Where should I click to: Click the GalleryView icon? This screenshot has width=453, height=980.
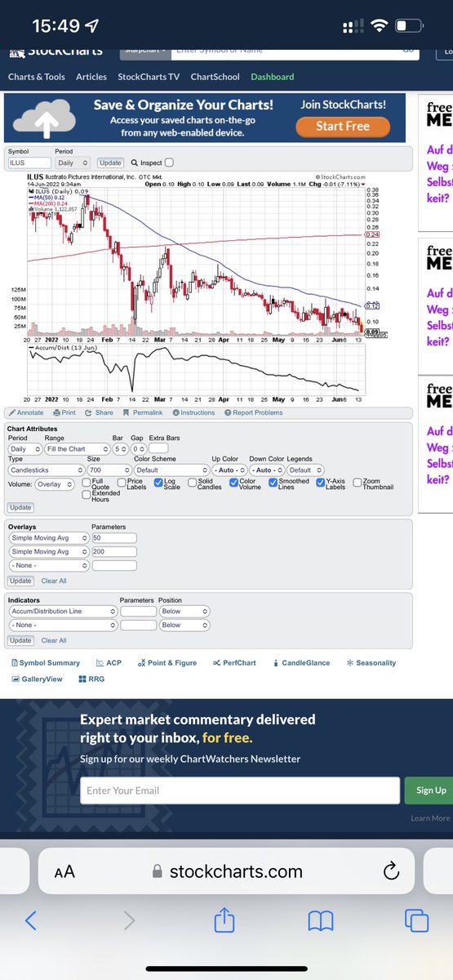(x=16, y=679)
